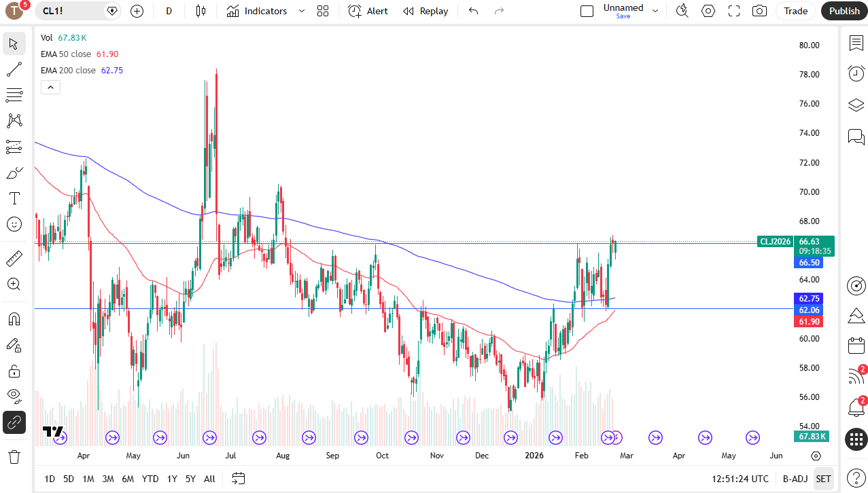The width and height of the screenshot is (868, 493).
Task: Enter fullscreen mode
Action: (734, 11)
